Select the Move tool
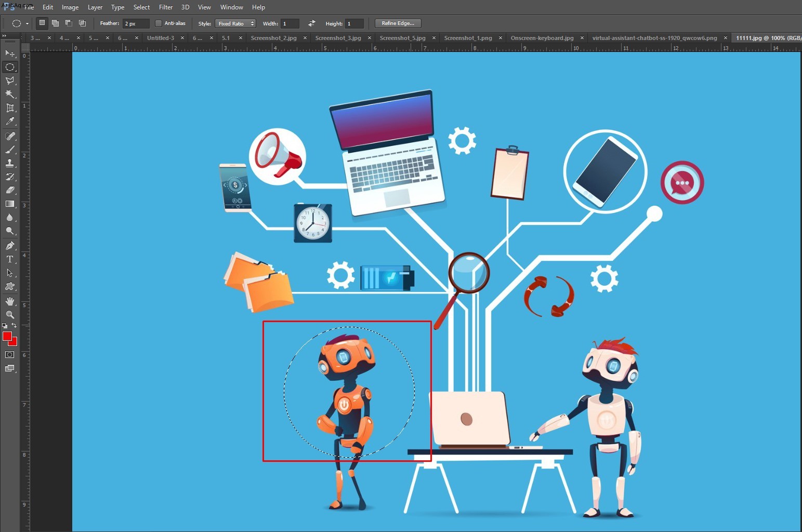Screen dimensions: 802x532 [x=10, y=53]
